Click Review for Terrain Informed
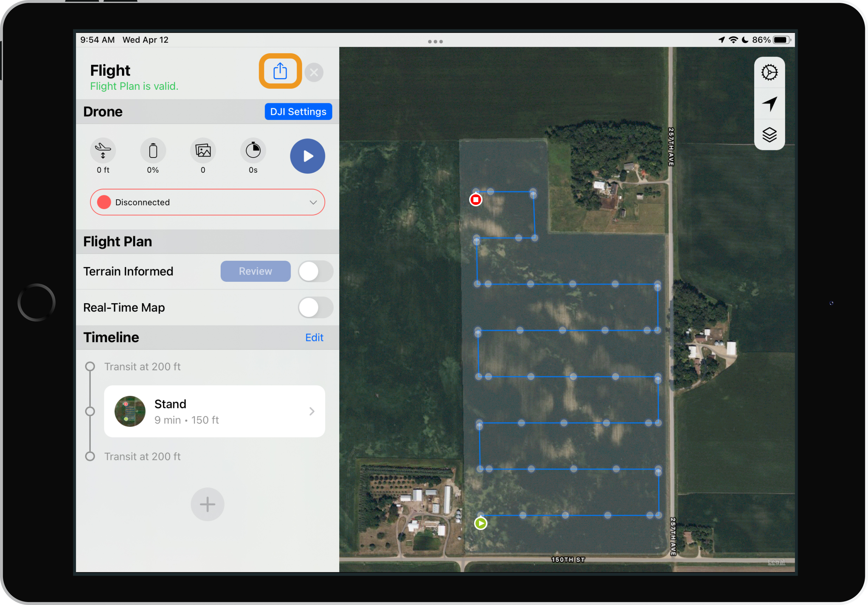Image resolution: width=868 pixels, height=605 pixels. click(255, 271)
